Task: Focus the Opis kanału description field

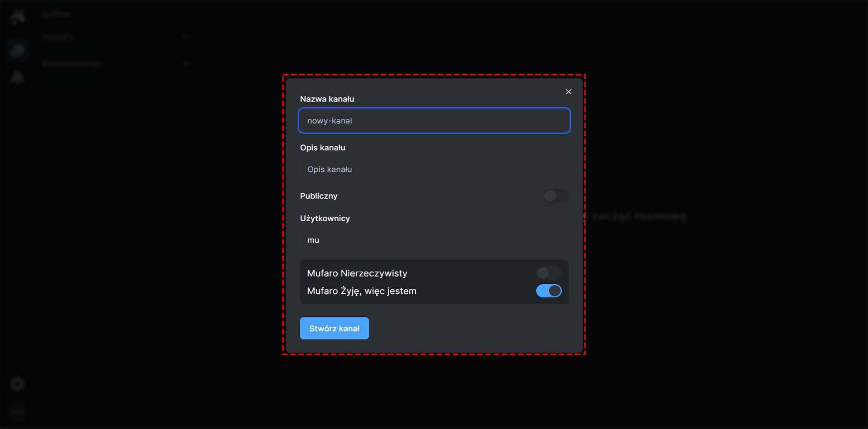Action: click(434, 169)
